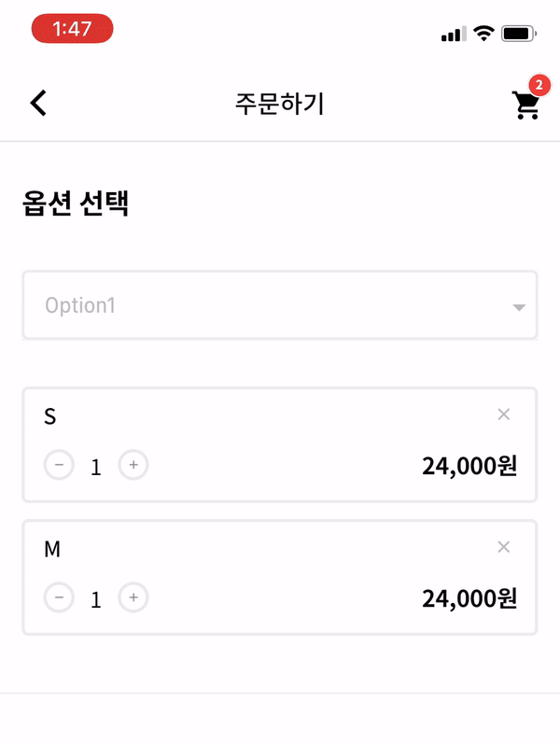
Task: Tap the M size label
Action: [x=52, y=549]
